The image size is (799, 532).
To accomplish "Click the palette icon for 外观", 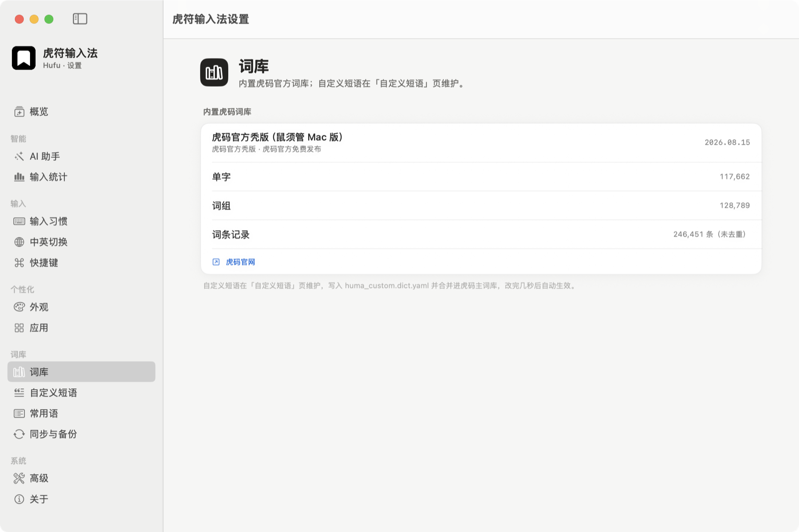I will 19,307.
